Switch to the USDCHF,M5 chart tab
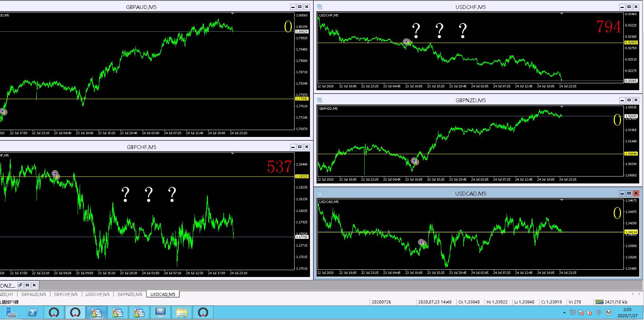This screenshot has width=644, height=320. (98, 294)
